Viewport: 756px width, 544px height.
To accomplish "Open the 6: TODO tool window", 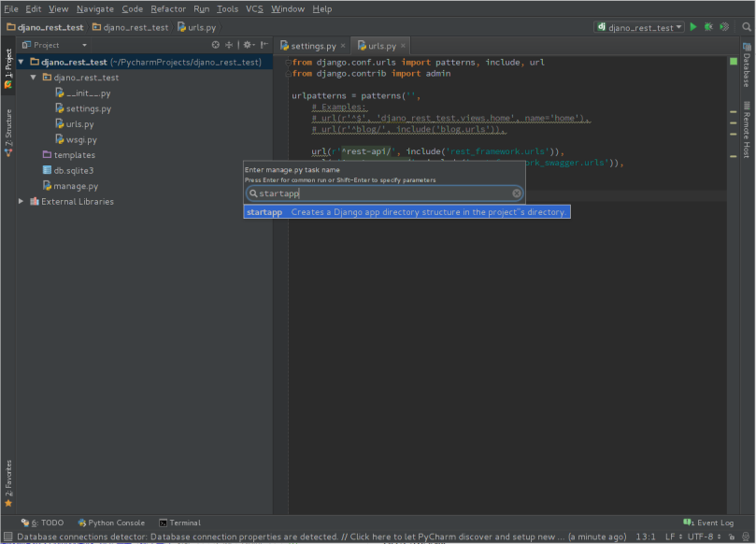I will click(42, 523).
